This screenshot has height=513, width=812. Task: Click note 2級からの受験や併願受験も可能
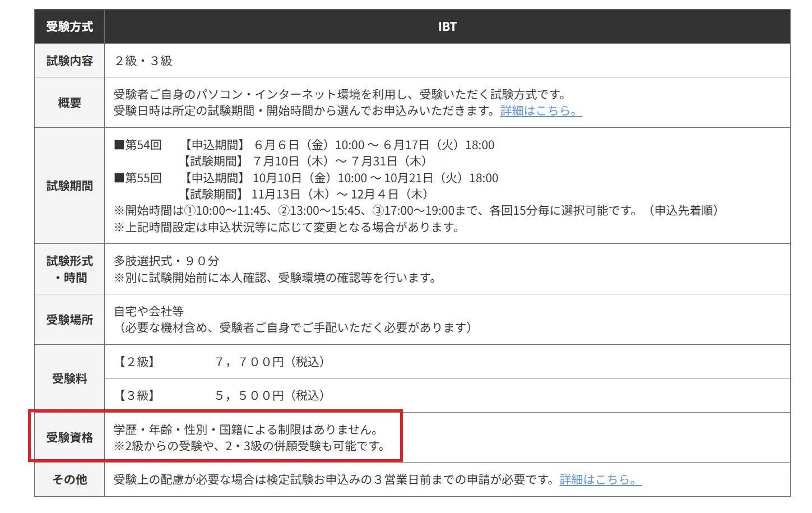[x=250, y=446]
